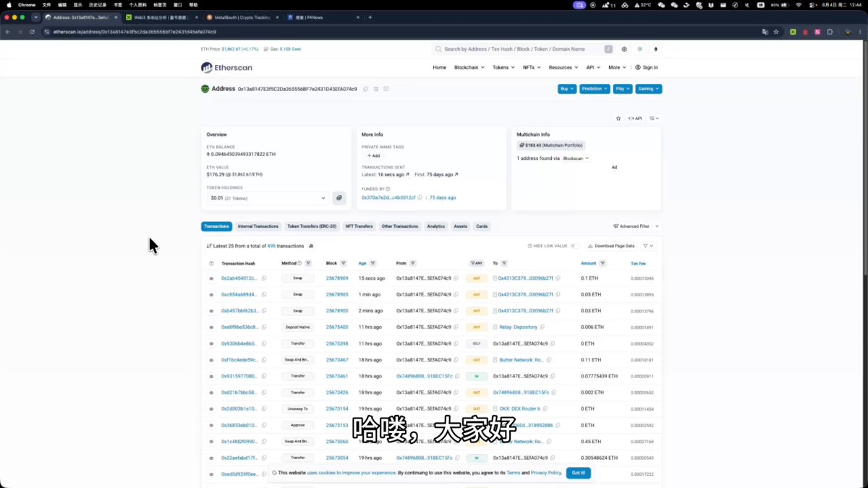The width and height of the screenshot is (868, 488).
Task: Focus the Etherscan search field
Action: [x=522, y=49]
